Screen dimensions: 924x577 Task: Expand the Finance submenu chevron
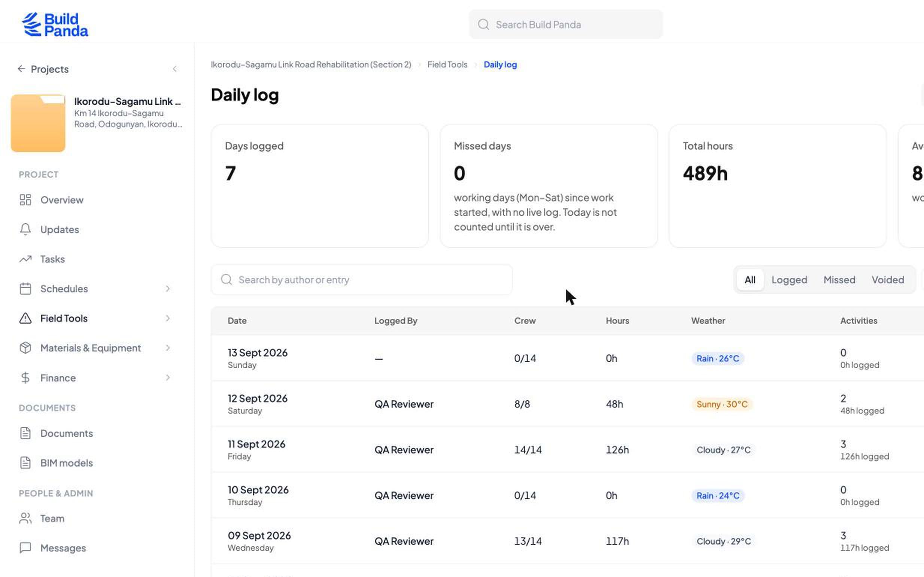pyautogui.click(x=168, y=378)
